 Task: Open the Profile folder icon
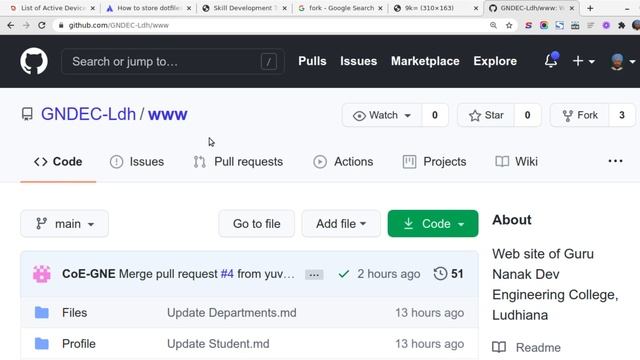(42, 344)
